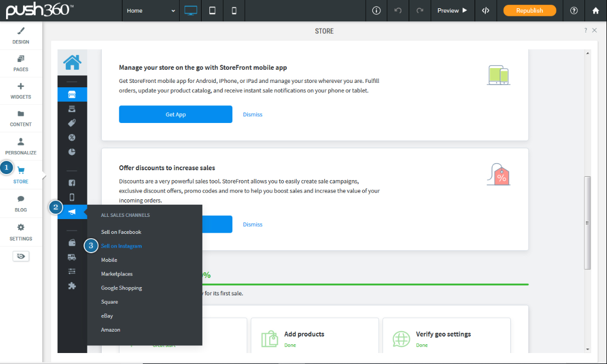Viewport: 607px width, 364px height.
Task: Dismiss the discounts offer card
Action: (252, 225)
